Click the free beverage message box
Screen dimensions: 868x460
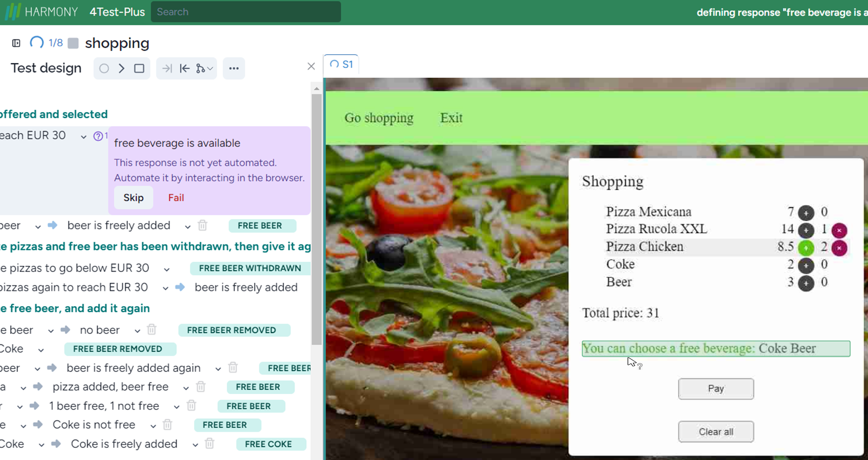(716, 349)
